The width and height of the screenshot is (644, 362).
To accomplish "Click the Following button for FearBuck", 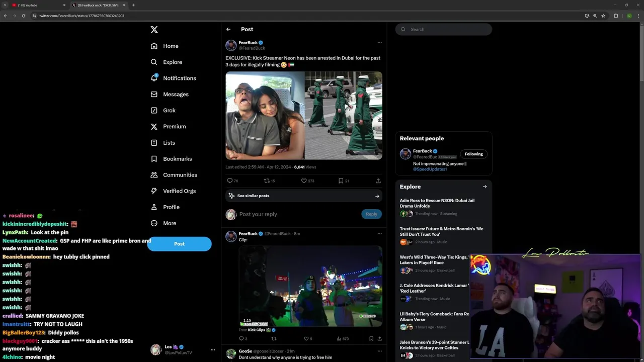I will pos(473,154).
